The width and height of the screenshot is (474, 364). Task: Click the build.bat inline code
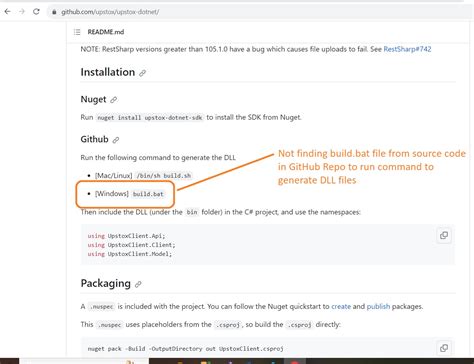pyautogui.click(x=148, y=194)
